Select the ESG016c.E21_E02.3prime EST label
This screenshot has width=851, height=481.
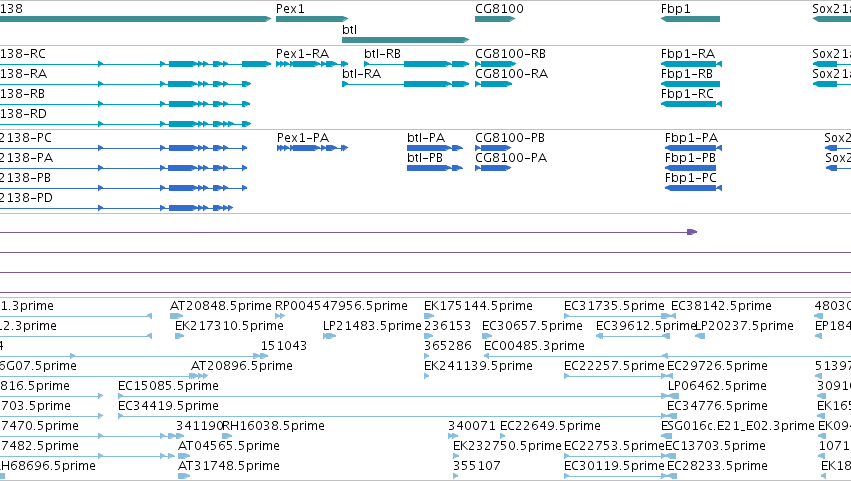pyautogui.click(x=738, y=427)
